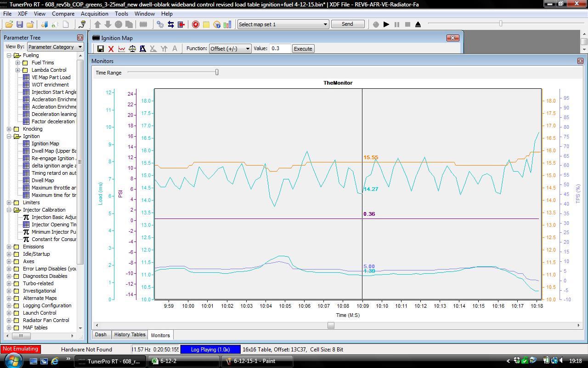Expand the Limiters folder
The height and width of the screenshot is (368, 588).
coord(9,202)
